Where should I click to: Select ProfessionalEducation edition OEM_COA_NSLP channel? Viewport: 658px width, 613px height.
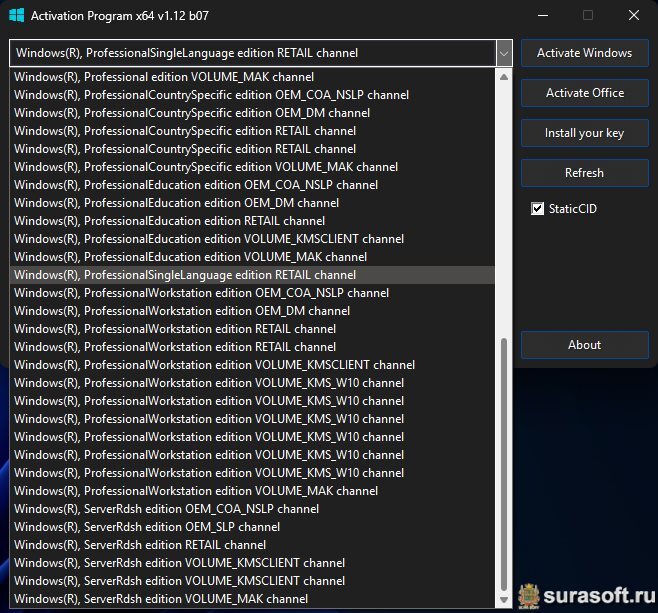pyautogui.click(x=252, y=185)
